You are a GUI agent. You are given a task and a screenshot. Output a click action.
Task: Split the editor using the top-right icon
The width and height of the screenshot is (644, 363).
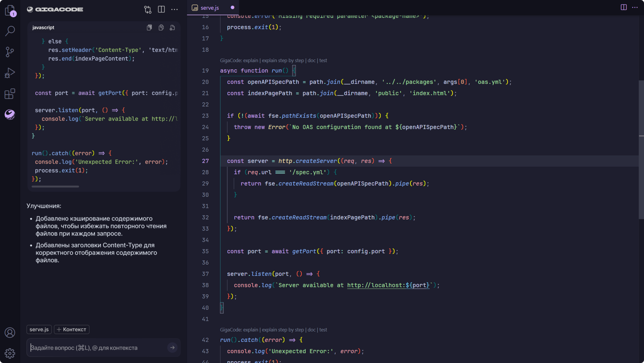click(624, 7)
